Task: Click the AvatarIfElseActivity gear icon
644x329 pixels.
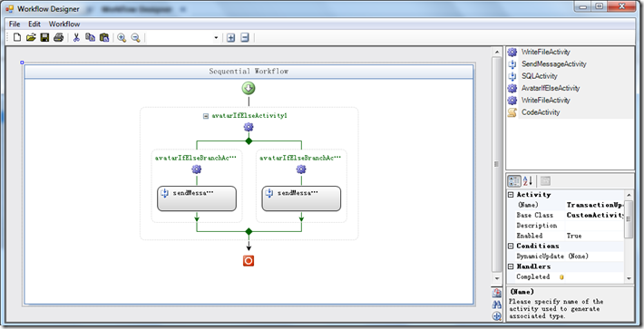Action: click(x=512, y=88)
